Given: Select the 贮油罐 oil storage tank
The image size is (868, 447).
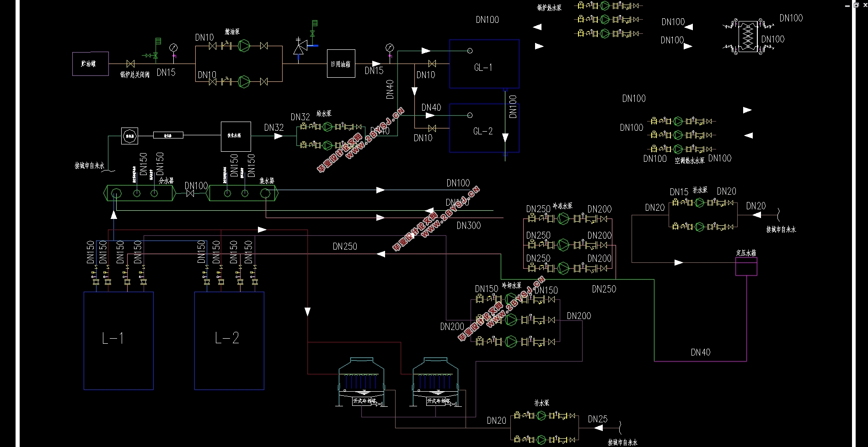Looking at the screenshot, I should coord(91,64).
